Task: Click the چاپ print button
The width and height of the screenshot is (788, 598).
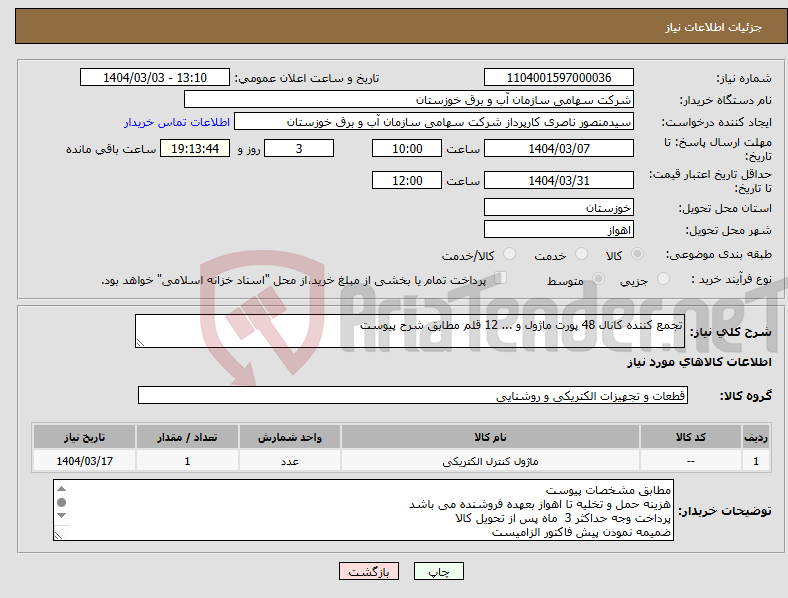Action: point(439,571)
